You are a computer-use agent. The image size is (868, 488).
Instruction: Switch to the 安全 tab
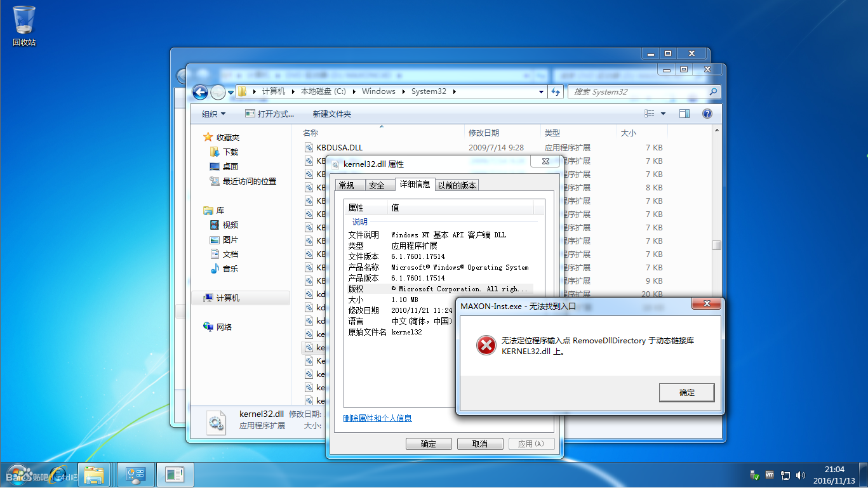tap(377, 185)
